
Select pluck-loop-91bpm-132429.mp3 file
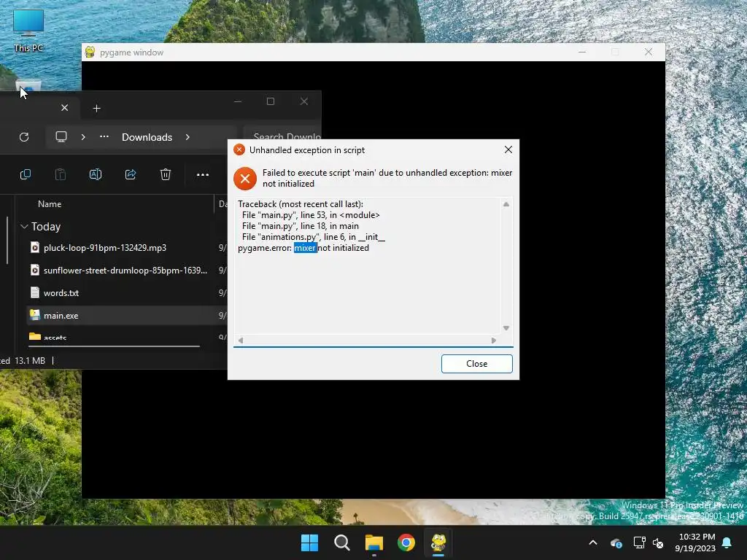pyautogui.click(x=105, y=248)
